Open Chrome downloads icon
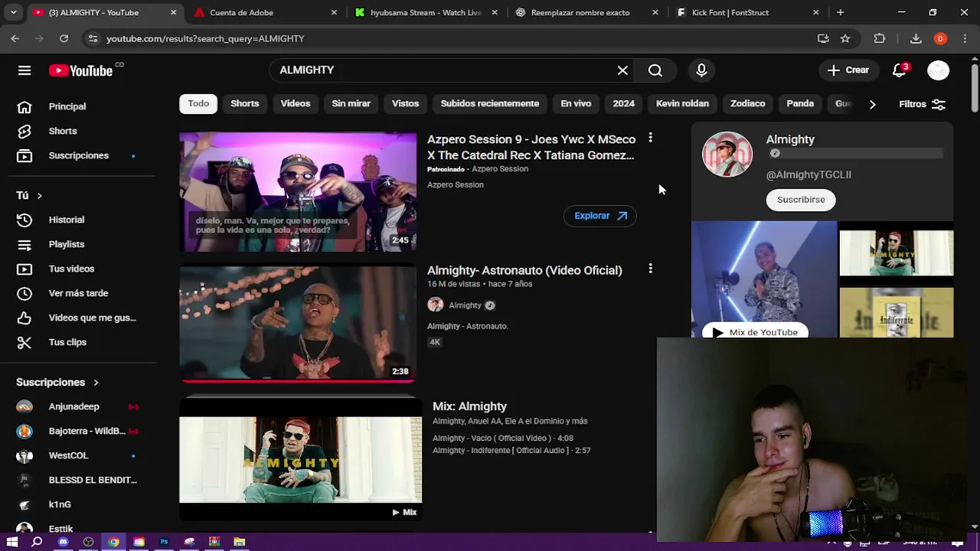 tap(916, 38)
